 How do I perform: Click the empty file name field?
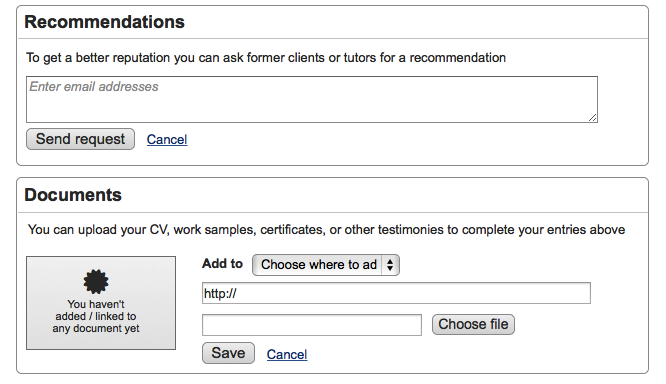coord(312,325)
